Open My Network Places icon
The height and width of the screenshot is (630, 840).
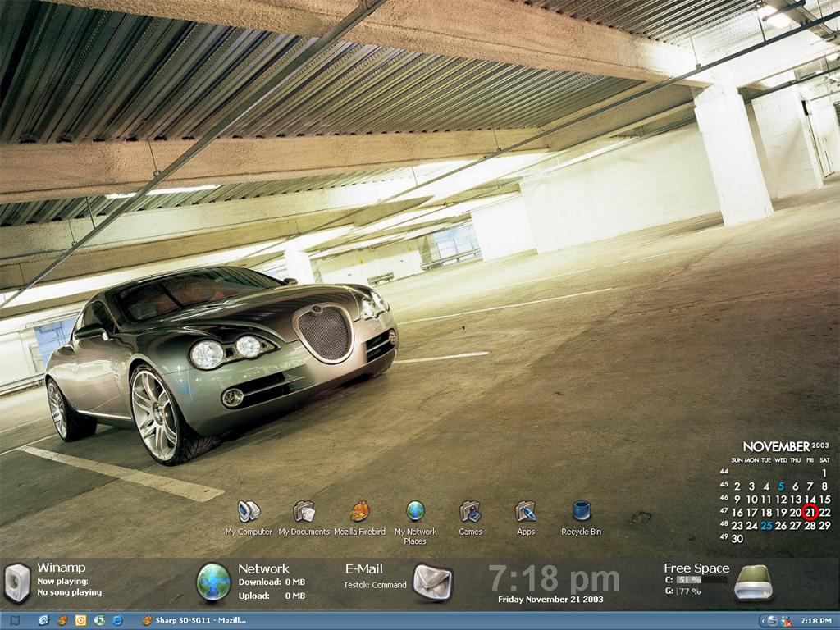point(415,511)
